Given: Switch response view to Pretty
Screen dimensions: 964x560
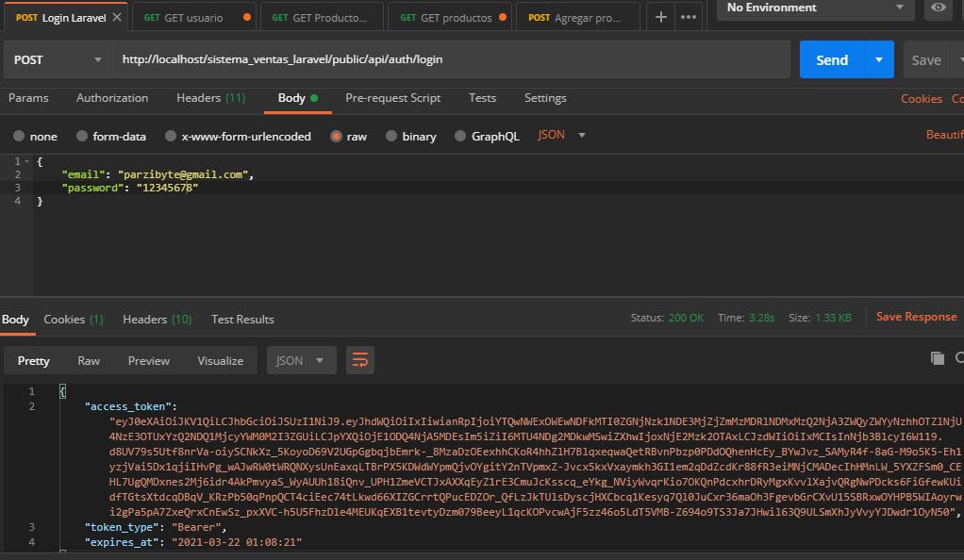Looking at the screenshot, I should (x=34, y=361).
